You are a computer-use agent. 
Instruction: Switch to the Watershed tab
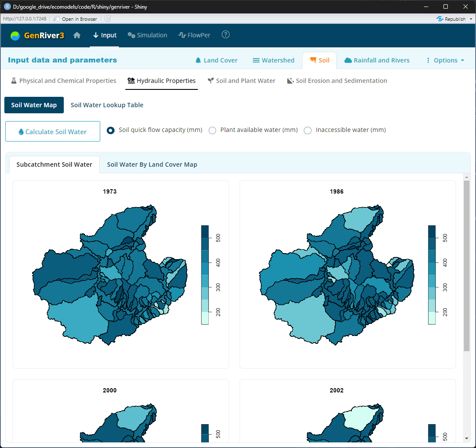(273, 60)
